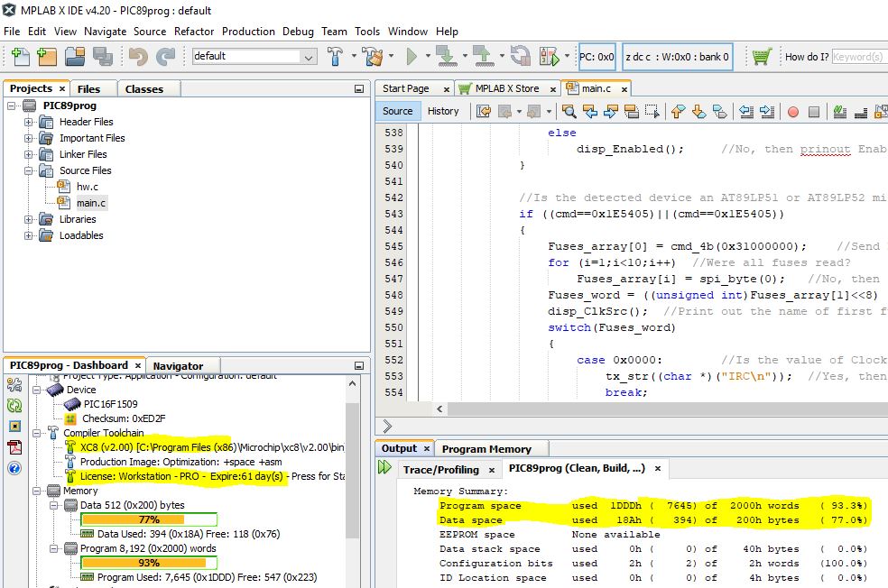Click the New Project toolbar icon
The image size is (888, 588).
pyautogui.click(x=47, y=57)
